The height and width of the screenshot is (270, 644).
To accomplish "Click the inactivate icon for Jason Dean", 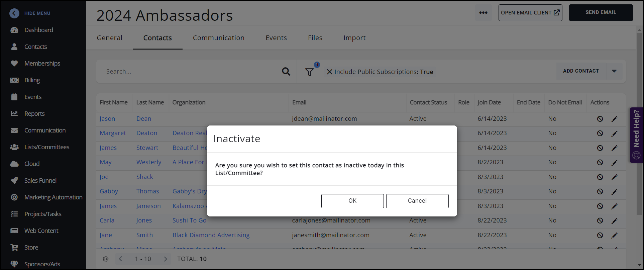I will pyautogui.click(x=600, y=119).
